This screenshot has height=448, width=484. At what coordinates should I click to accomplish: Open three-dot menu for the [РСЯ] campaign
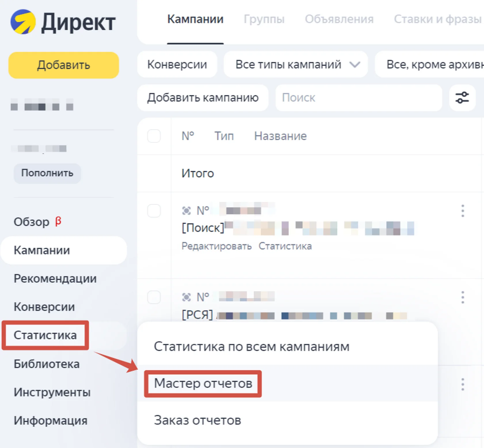tap(463, 297)
